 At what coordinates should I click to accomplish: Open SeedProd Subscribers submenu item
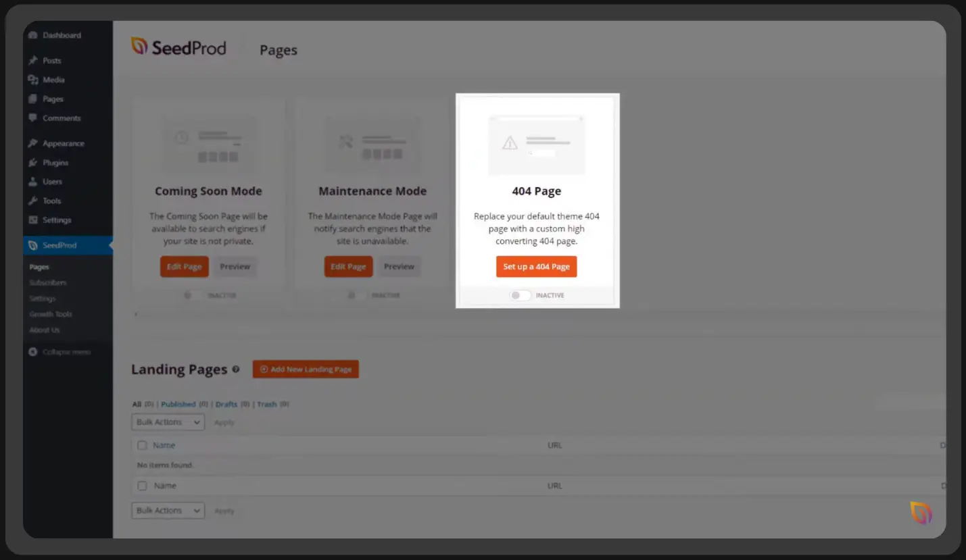47,282
